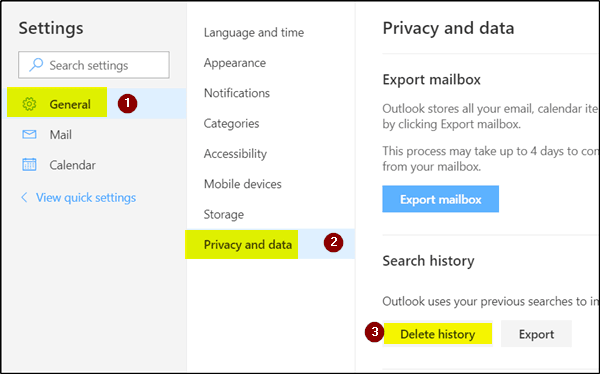Viewport: 600px width, 374px height.
Task: Open the View quick settings link
Action: point(86,198)
